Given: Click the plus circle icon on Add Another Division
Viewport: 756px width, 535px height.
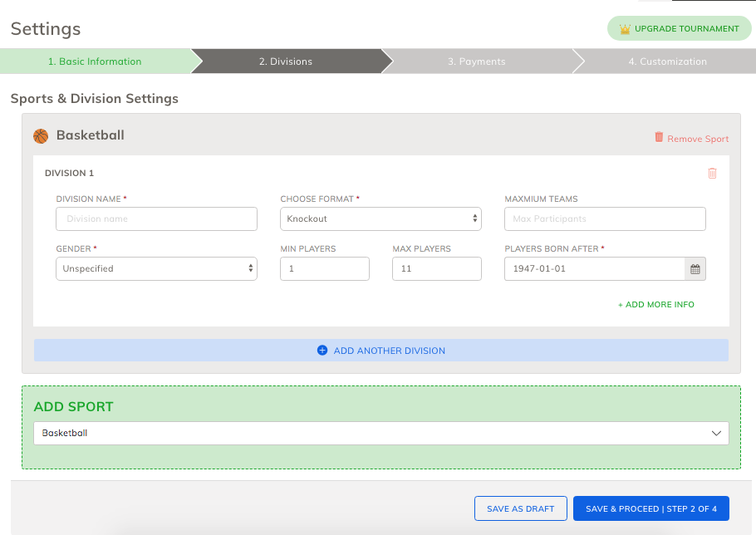Looking at the screenshot, I should pyautogui.click(x=322, y=351).
